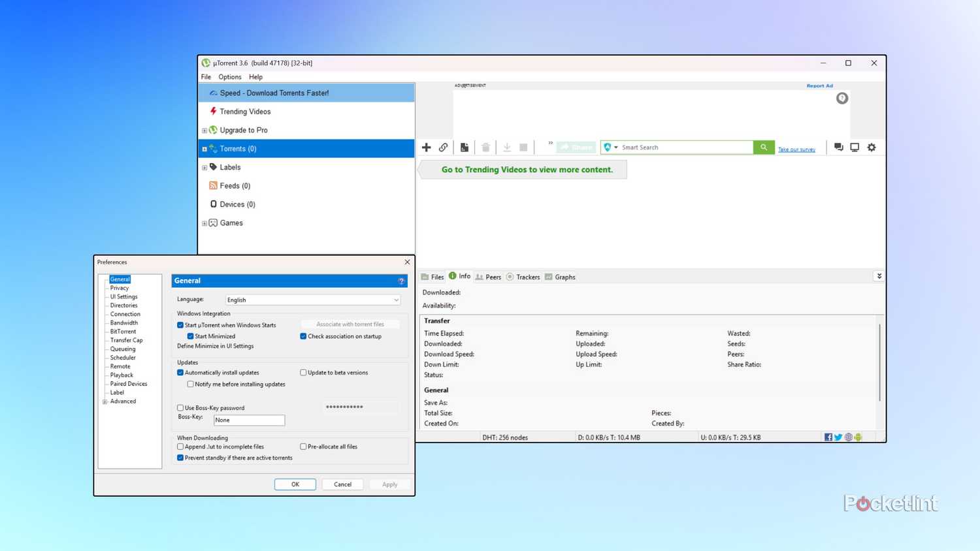Screen dimensions: 980x551
Task: Open the remote screen icon in toolbar
Action: [855, 148]
